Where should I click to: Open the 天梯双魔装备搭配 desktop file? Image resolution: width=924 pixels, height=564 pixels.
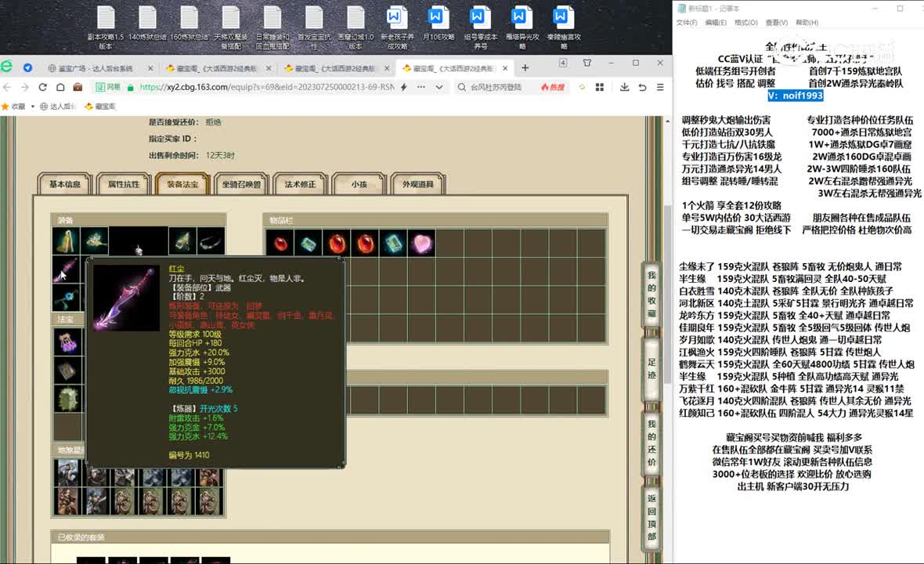point(230,27)
